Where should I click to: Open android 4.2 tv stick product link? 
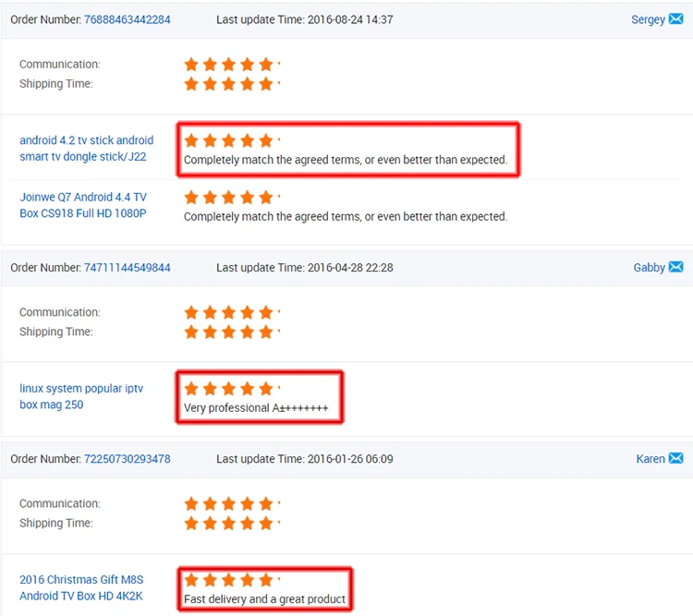click(x=87, y=148)
